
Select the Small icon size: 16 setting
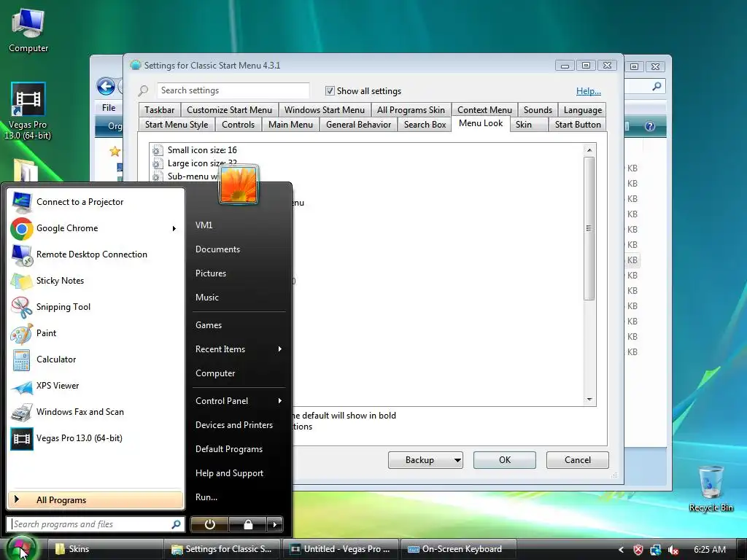[x=202, y=150]
